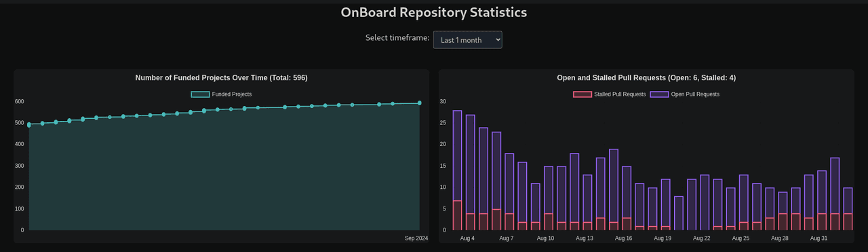The image size is (868, 252).
Task: Toggle Stalled Pull Requests legend item
Action: (610, 94)
